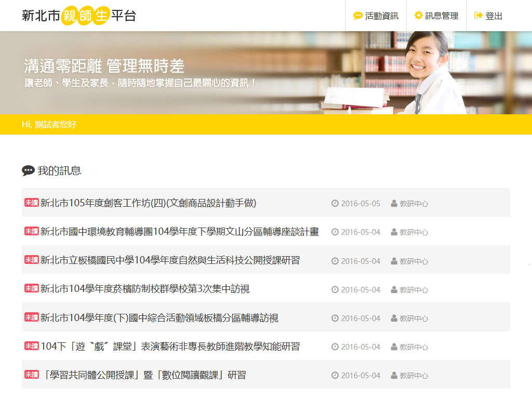The height and width of the screenshot is (399, 532).
Task: Click the clock icon on 遊戲課堂 row
Action: point(335,347)
